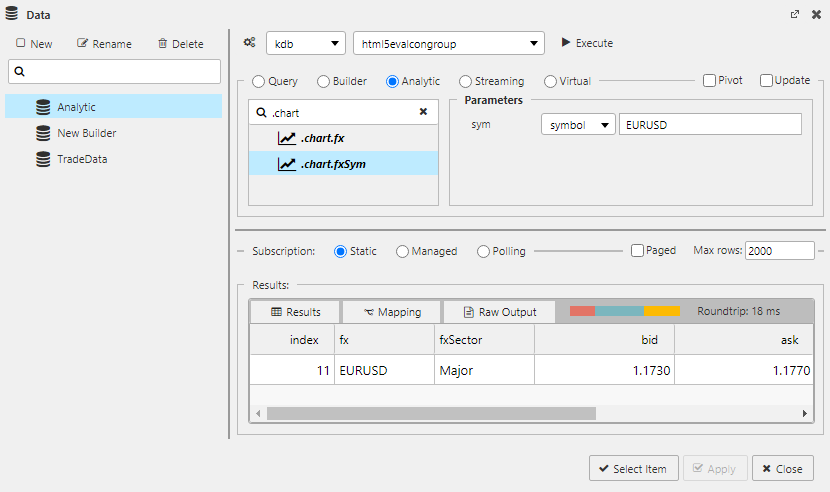The image size is (830, 492).
Task: Click the results horizontal scrollbar
Action: coord(430,413)
